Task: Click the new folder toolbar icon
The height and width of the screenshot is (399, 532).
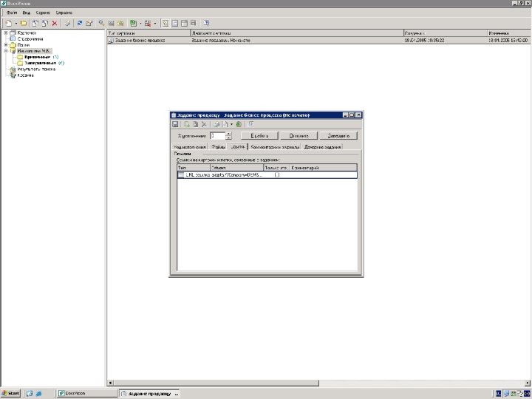Action: 23,23
